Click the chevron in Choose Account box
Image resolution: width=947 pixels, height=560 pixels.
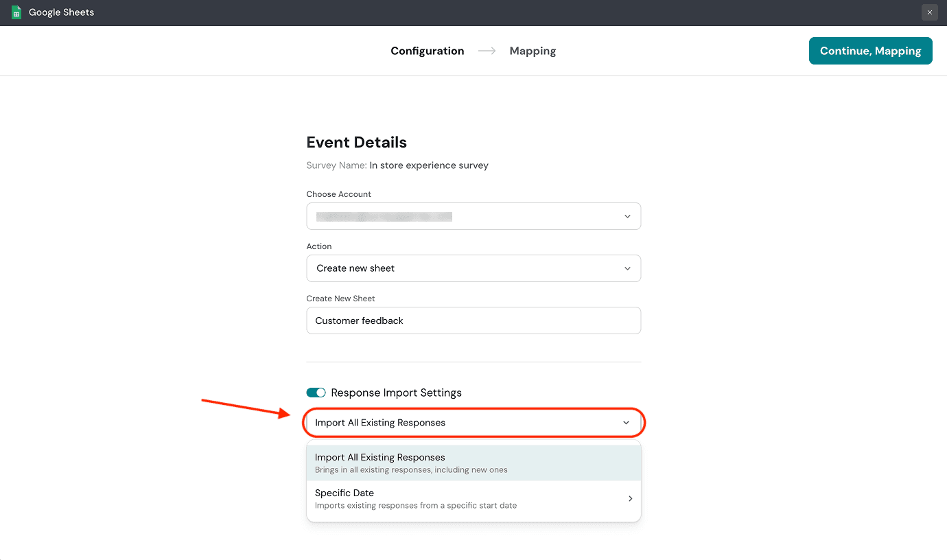(x=627, y=216)
